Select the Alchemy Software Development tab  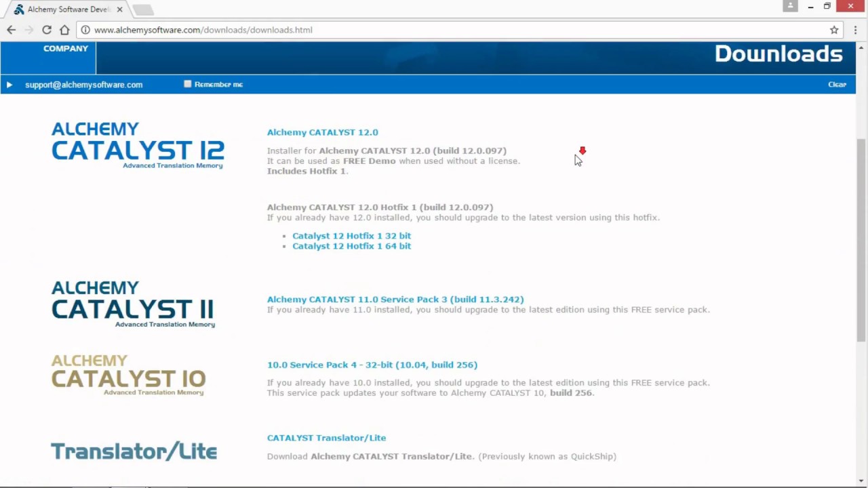tap(68, 9)
